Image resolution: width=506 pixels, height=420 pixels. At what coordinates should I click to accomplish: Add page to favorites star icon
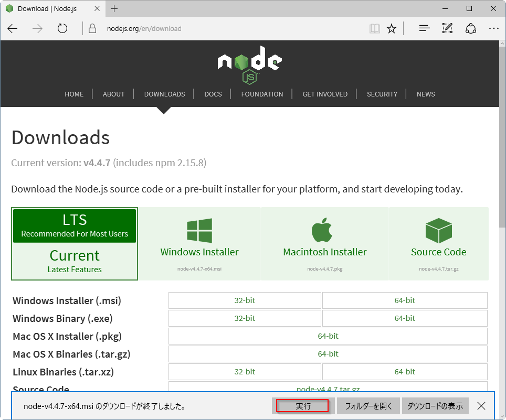tap(392, 29)
